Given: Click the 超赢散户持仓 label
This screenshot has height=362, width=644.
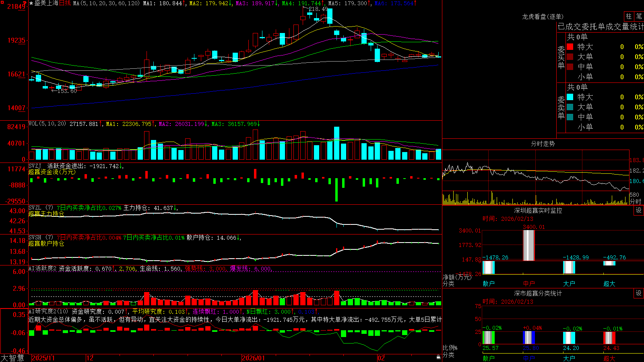Looking at the screenshot, I should click(46, 243).
